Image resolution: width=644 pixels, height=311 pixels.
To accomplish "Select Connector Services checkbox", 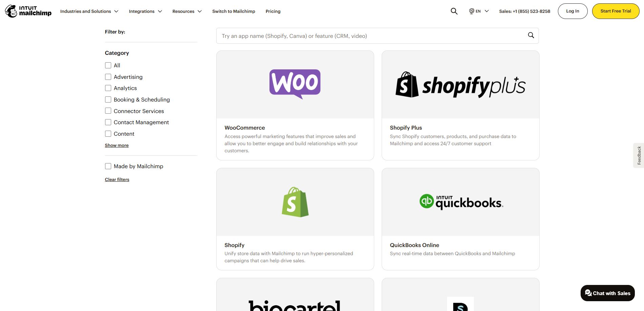I will click(x=108, y=111).
